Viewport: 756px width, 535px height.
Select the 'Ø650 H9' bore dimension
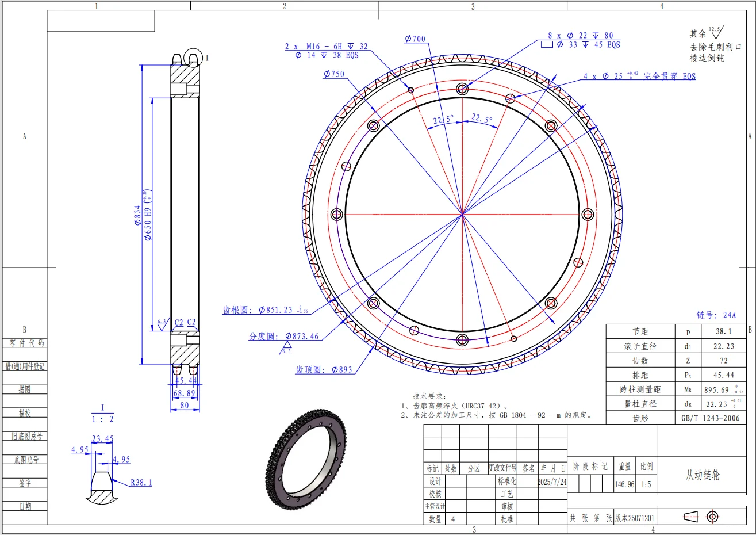pos(148,215)
